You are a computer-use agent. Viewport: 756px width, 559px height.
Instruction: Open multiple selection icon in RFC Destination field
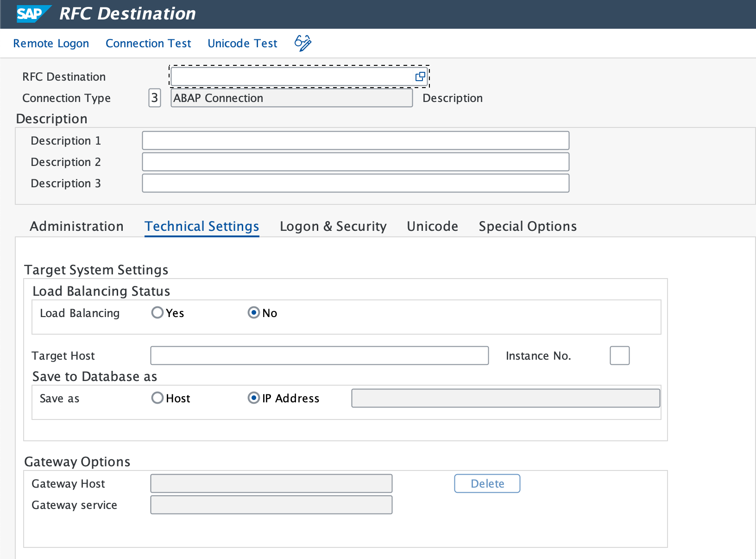(420, 76)
